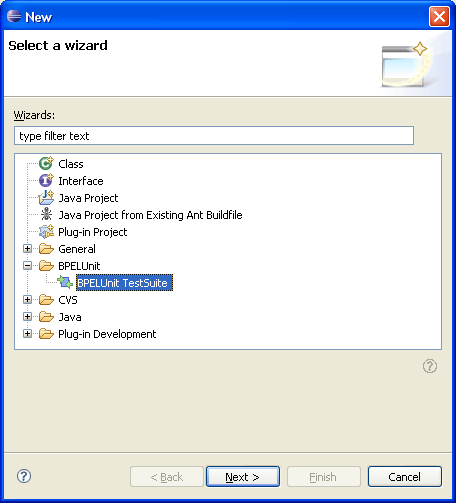The width and height of the screenshot is (456, 503).
Task: Click the green Class wizard icon
Action: (x=46, y=163)
